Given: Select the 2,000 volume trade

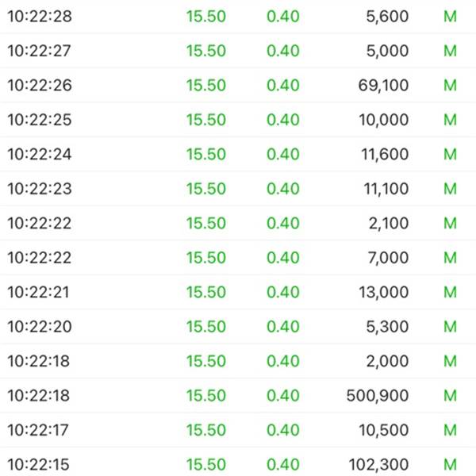Looking at the screenshot, I should tap(389, 361).
